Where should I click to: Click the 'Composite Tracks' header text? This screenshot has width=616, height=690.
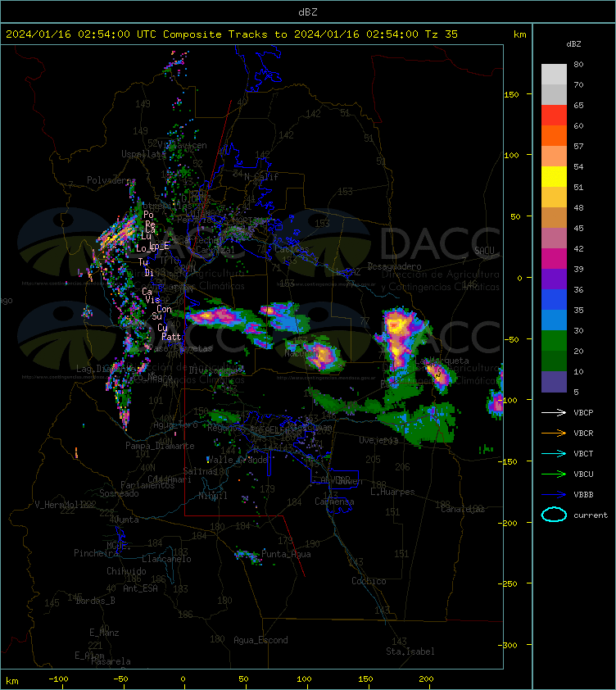tap(215, 34)
